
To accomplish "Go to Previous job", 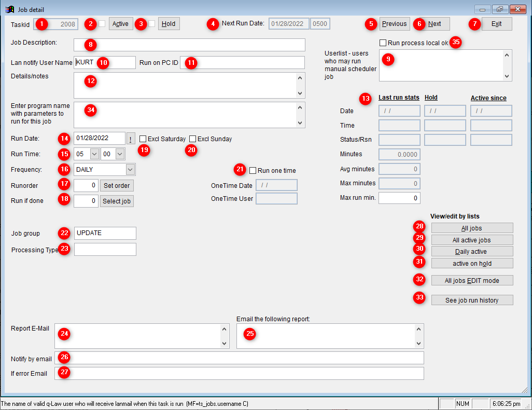I will coord(395,24).
